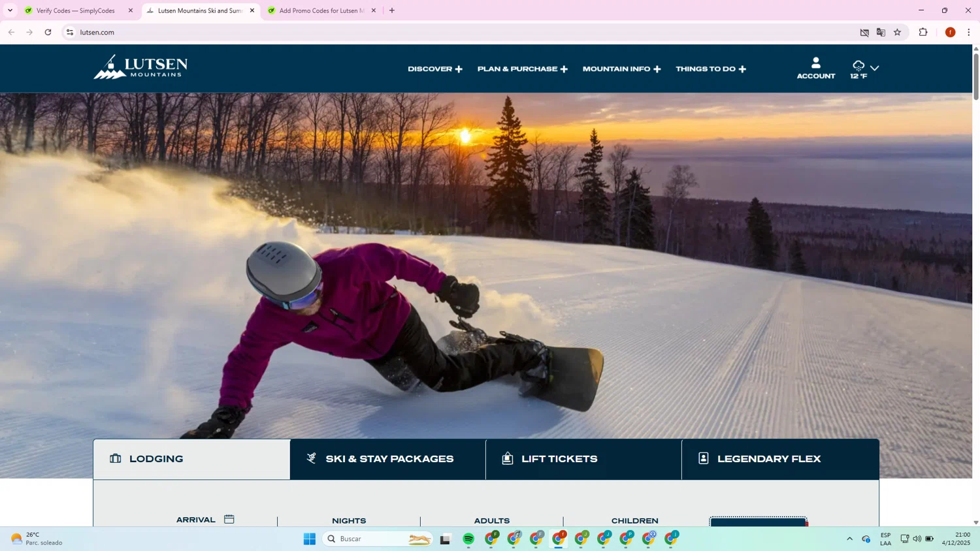Click the Lutsen Mountains logo
This screenshot has height=551, width=980.
click(140, 67)
